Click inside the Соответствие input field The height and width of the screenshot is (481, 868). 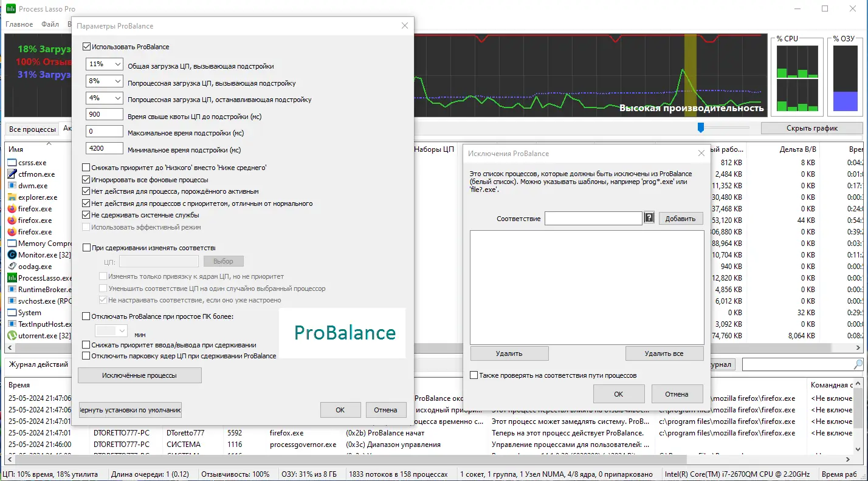coord(593,217)
